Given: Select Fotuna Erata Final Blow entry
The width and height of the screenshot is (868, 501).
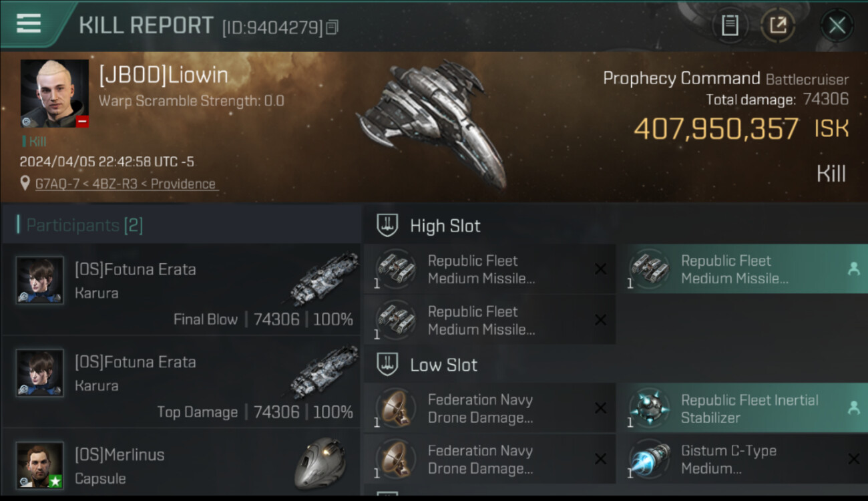Looking at the screenshot, I should click(x=181, y=289).
